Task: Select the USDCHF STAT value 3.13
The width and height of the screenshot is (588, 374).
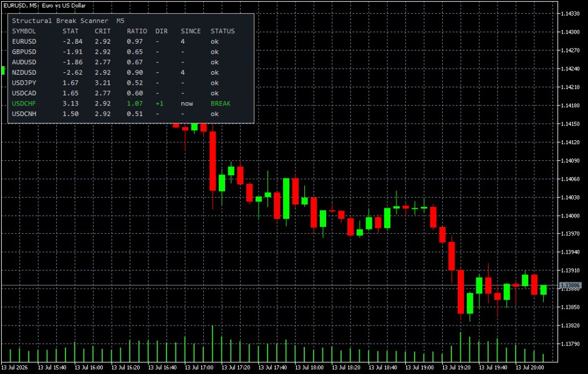Action: point(70,103)
